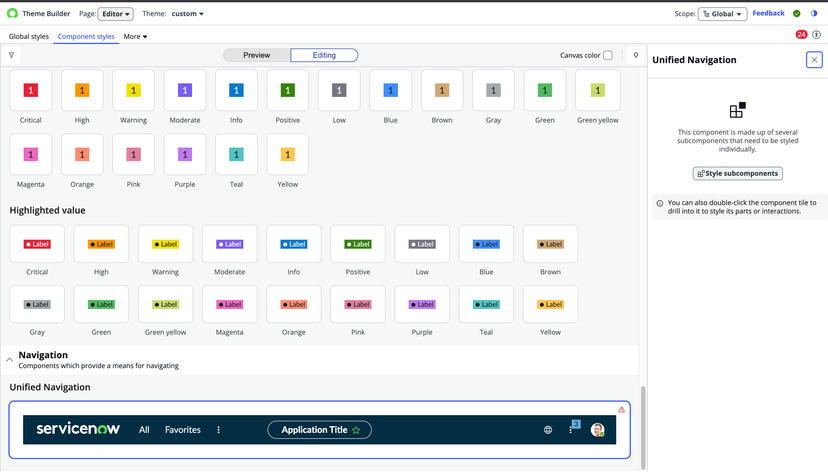Switch to Preview mode
828x476 pixels.
tap(257, 55)
